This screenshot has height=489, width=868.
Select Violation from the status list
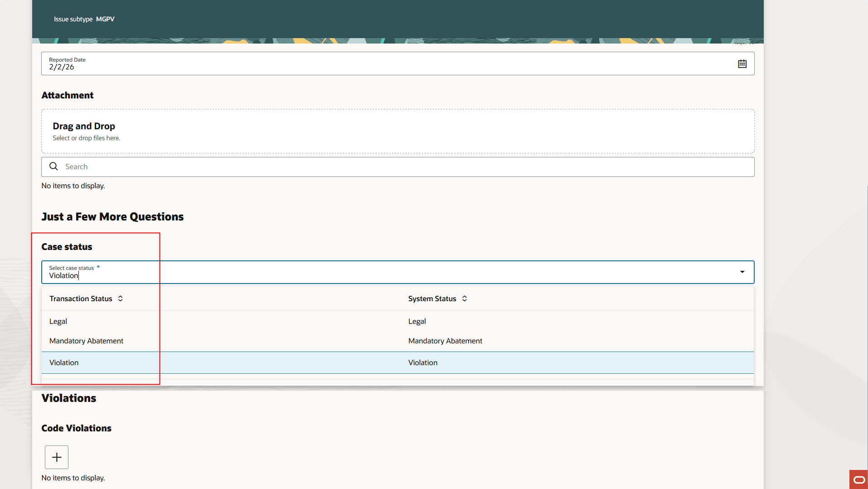[x=64, y=362]
